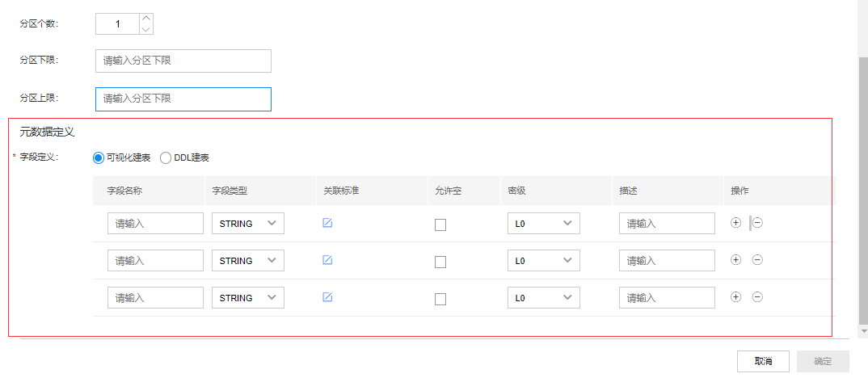The height and width of the screenshot is (382, 868).
Task: Add a field after the second row
Action: (735, 260)
